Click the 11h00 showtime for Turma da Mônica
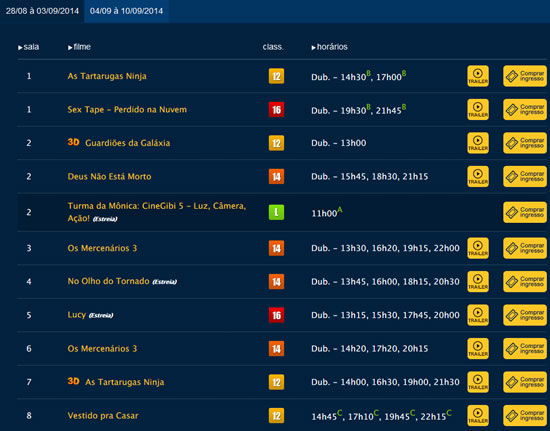Image resolution: width=550 pixels, height=431 pixels. pyautogui.click(x=327, y=213)
